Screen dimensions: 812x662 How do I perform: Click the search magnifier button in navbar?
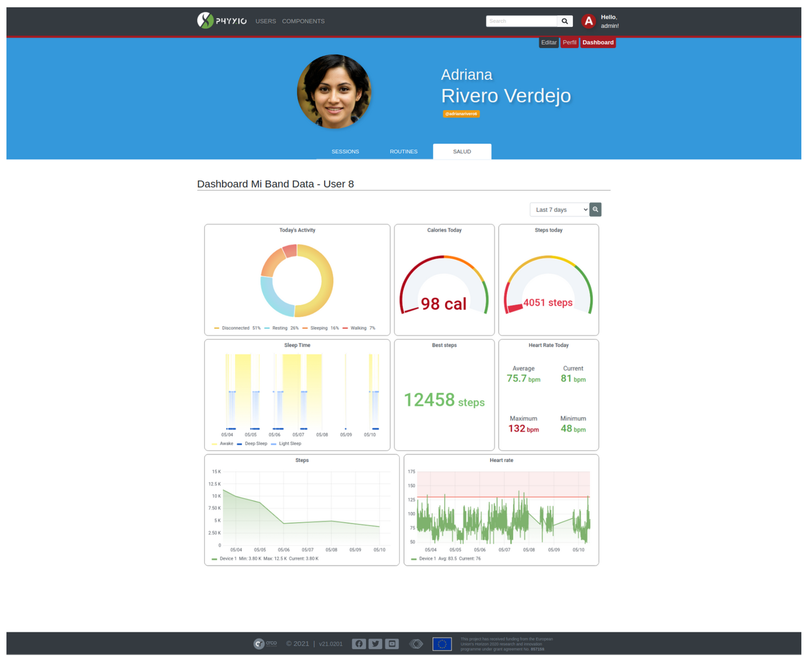564,21
